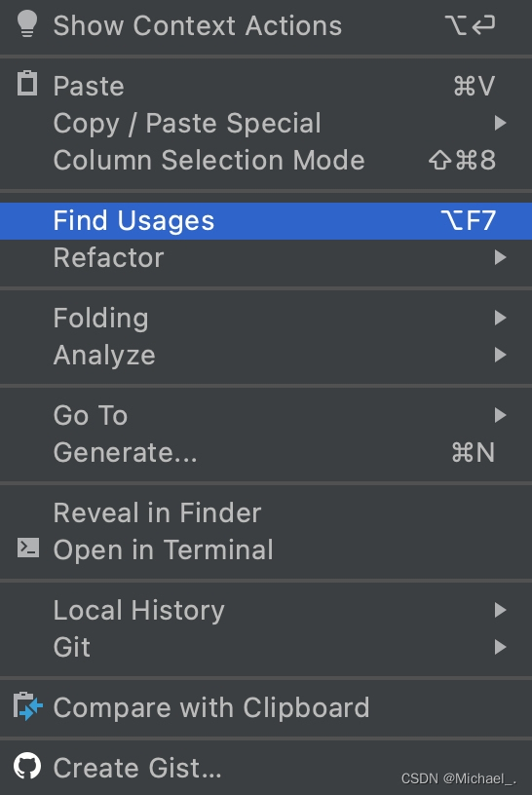
Task: Click the Paste clipboard icon
Action: click(x=27, y=83)
